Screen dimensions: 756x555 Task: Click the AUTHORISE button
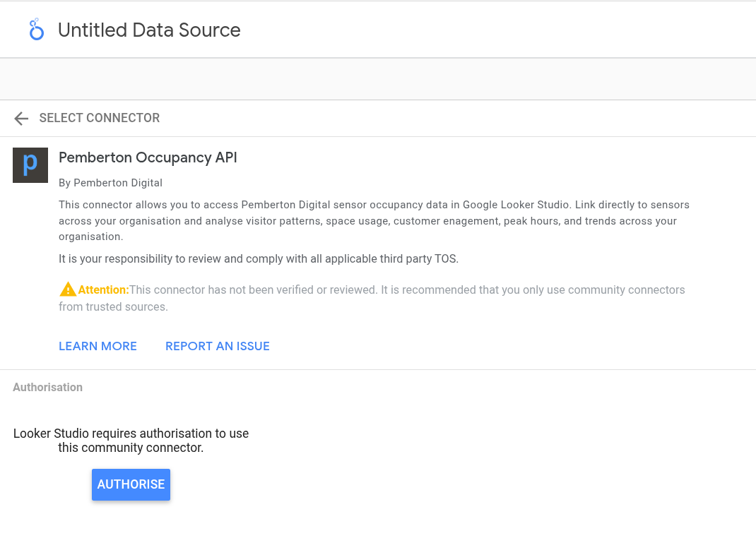[131, 484]
